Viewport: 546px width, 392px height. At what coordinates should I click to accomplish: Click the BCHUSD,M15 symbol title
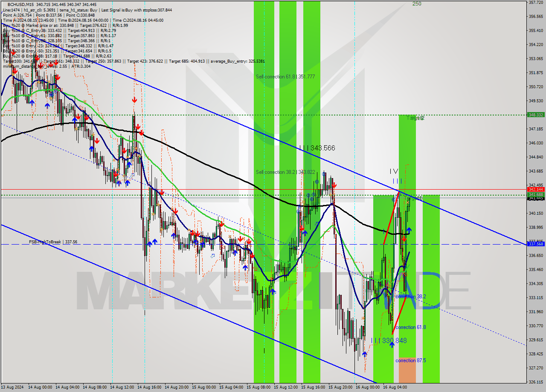click(21, 4)
